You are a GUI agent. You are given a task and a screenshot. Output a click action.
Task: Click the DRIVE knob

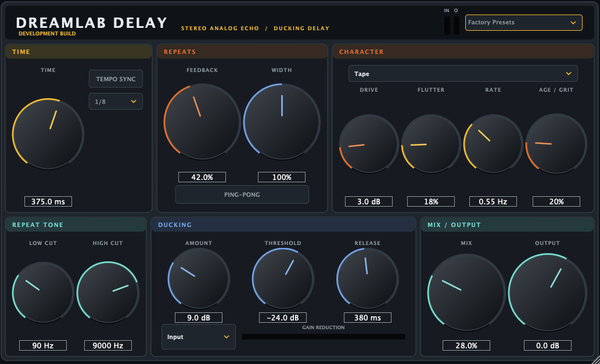pos(369,144)
